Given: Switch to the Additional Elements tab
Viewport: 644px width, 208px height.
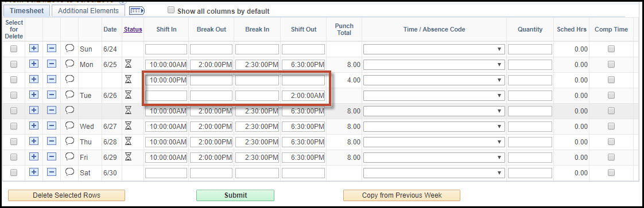Looking at the screenshot, I should click(88, 11).
